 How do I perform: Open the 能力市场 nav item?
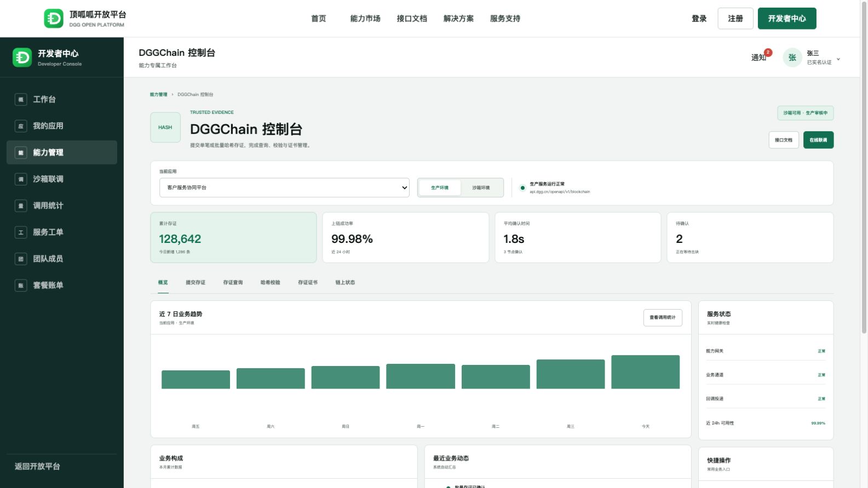pos(365,19)
